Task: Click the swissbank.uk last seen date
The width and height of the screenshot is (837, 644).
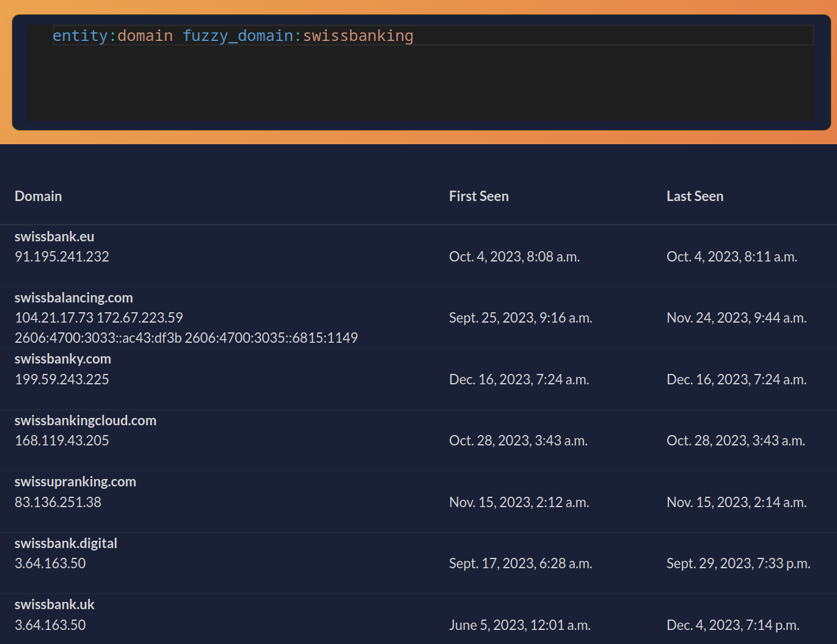Action: tap(733, 625)
